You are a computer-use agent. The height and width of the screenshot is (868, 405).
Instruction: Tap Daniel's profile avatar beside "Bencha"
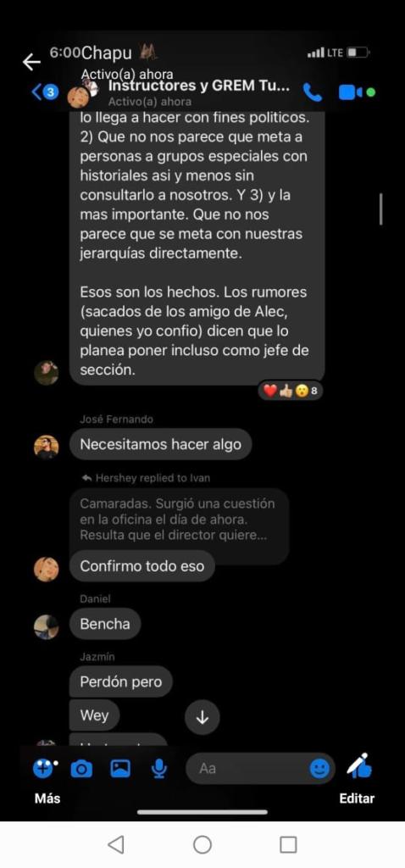coord(46,626)
